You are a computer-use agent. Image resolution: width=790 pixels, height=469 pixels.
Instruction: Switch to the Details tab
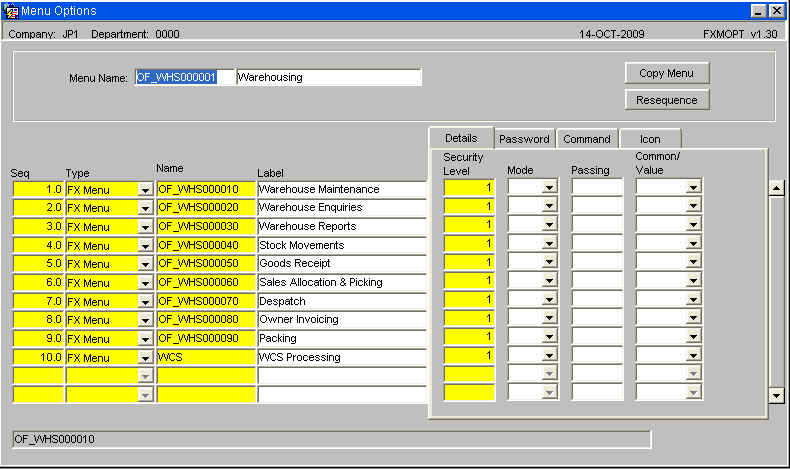(461, 138)
